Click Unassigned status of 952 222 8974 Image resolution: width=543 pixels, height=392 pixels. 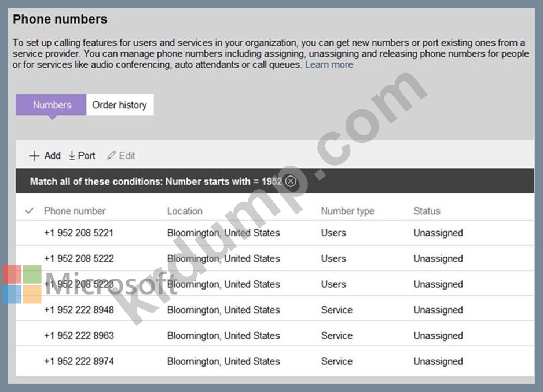[x=438, y=361]
